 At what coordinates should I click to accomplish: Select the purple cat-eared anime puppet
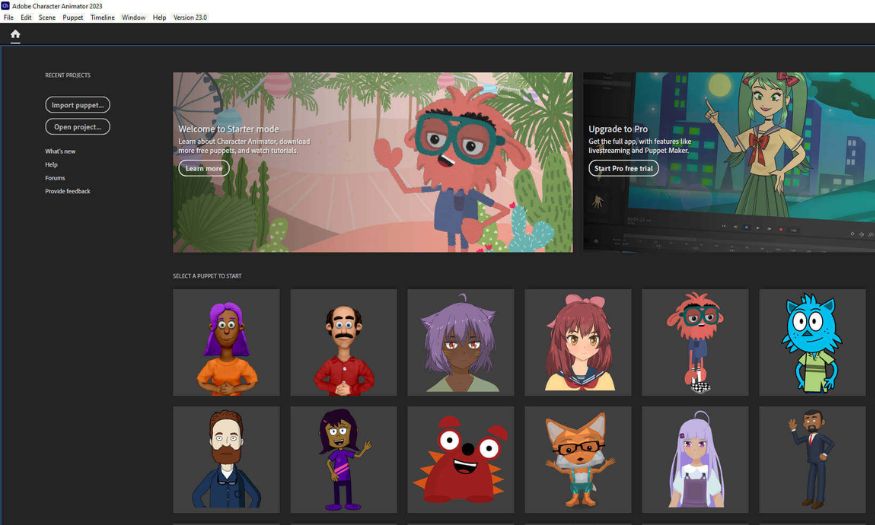[x=461, y=342]
